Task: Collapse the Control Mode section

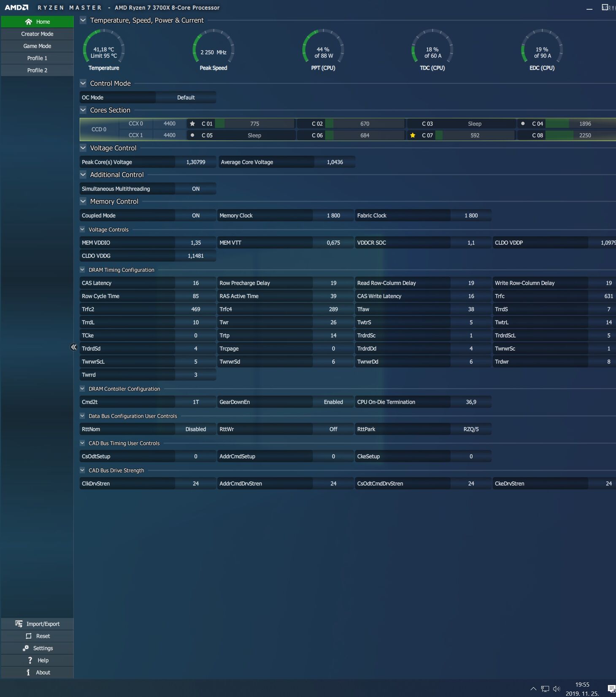Action: pyautogui.click(x=83, y=83)
